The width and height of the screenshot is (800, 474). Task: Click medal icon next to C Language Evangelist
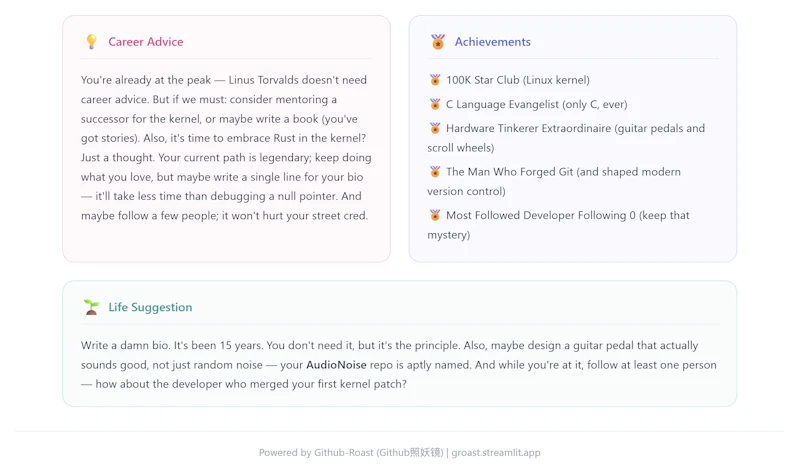click(435, 104)
